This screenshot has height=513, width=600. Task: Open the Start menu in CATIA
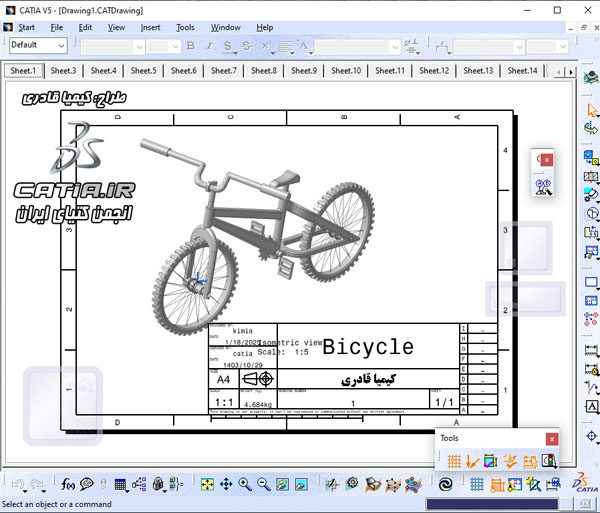coord(26,28)
